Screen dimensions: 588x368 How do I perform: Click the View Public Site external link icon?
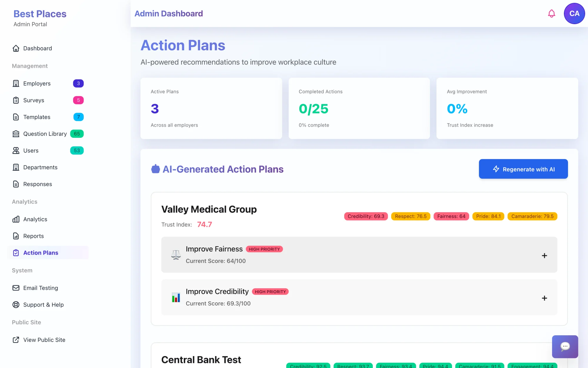tap(16, 340)
